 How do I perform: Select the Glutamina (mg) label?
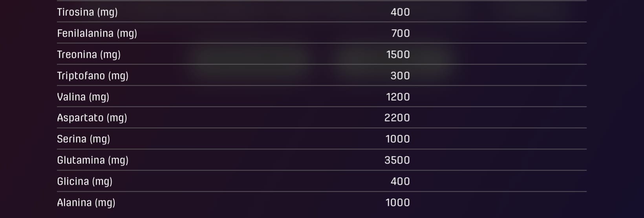pos(93,160)
